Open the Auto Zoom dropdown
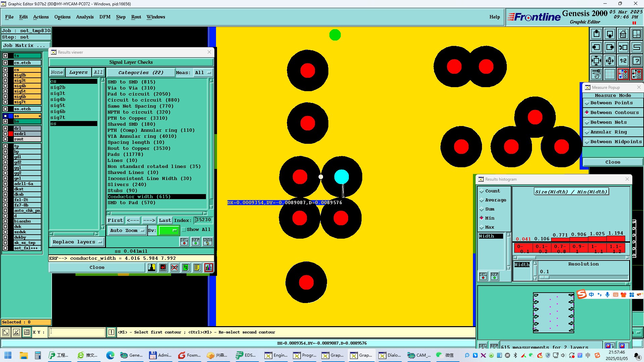The image size is (644, 362). pos(127,230)
